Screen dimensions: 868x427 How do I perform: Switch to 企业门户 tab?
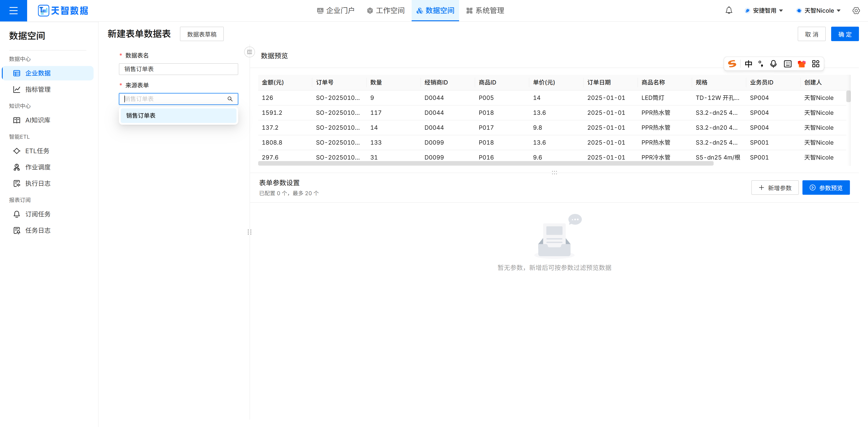click(x=336, y=10)
